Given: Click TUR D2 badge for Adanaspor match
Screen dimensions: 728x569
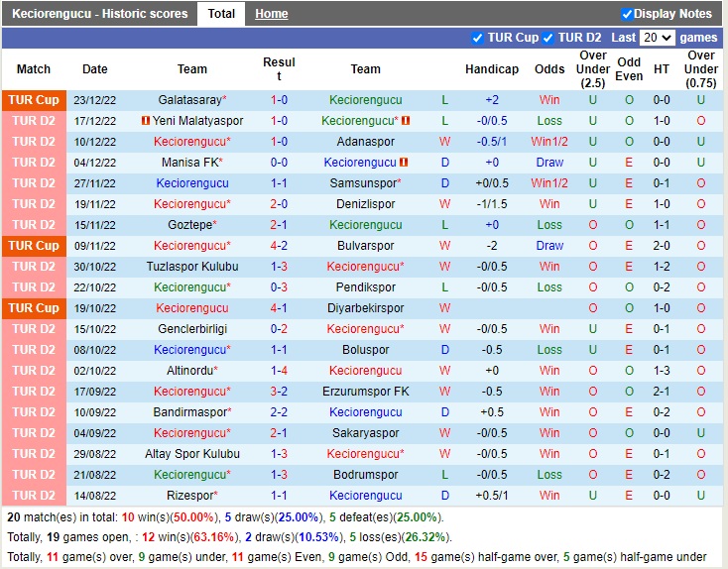Looking at the screenshot, I should [x=34, y=142].
